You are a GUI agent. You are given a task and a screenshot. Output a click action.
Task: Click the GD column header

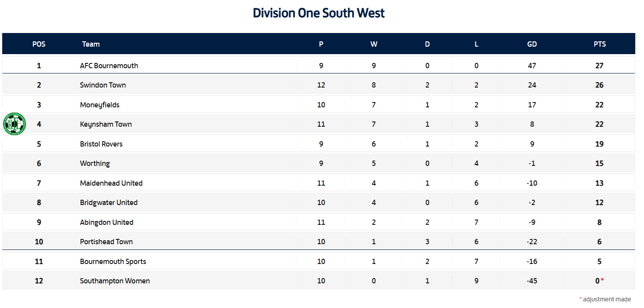point(532,44)
